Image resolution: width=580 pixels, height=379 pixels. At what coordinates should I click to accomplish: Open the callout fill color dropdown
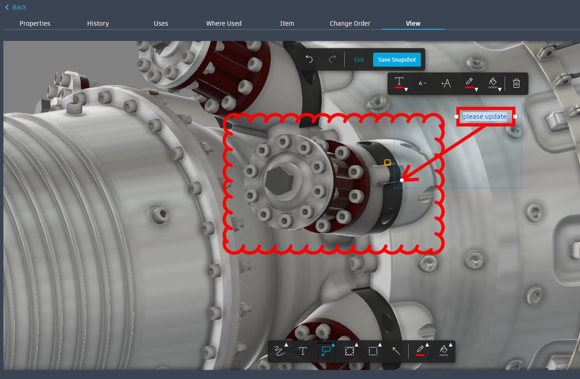[494, 83]
